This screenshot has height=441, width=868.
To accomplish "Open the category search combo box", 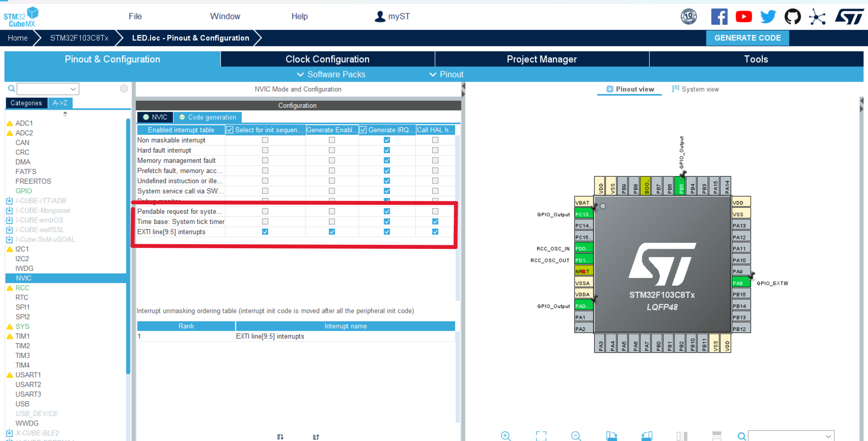I will point(48,89).
